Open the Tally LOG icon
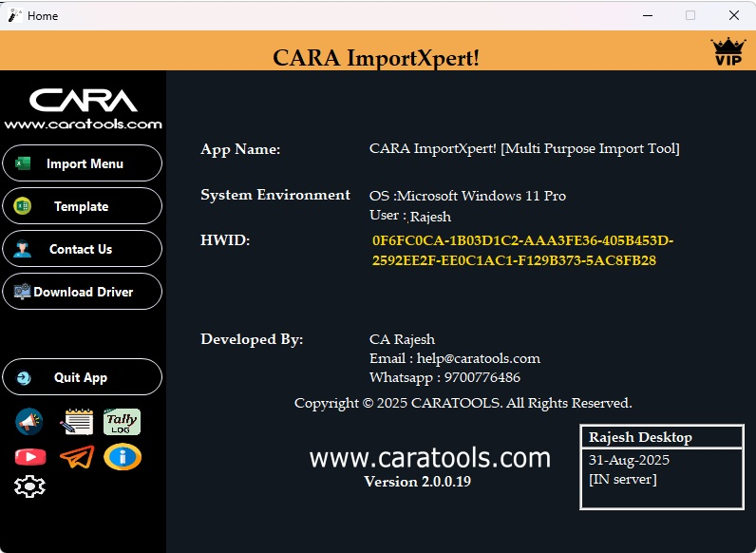The width and height of the screenshot is (756, 553). [x=122, y=421]
